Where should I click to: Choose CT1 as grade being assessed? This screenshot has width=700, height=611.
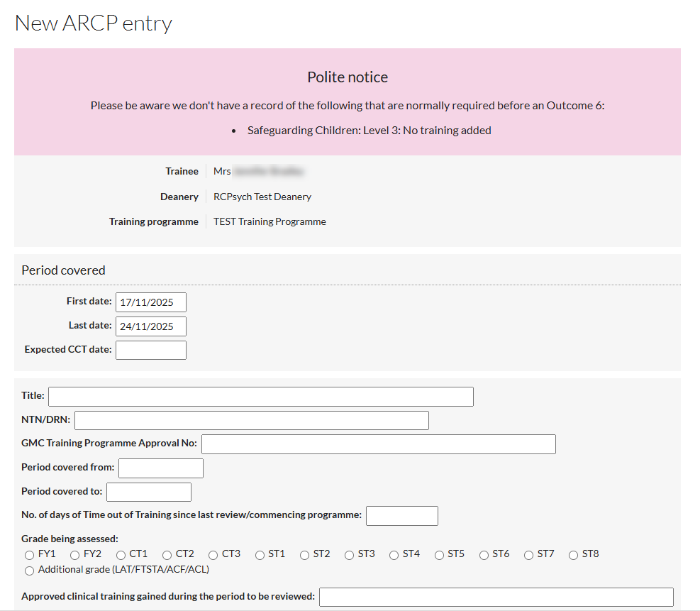121,555
